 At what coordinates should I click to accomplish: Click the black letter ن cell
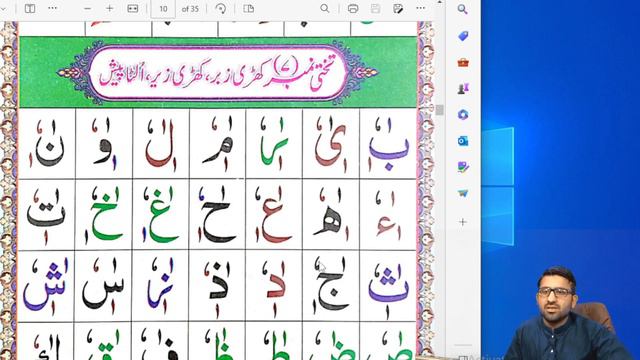(x=47, y=144)
